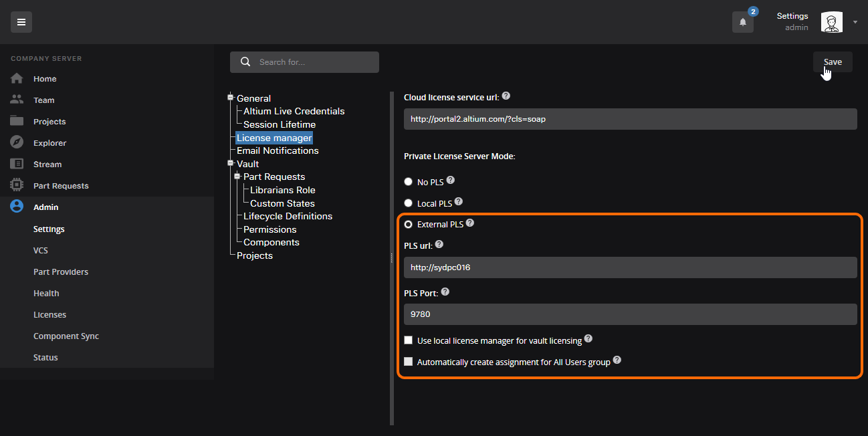Screen dimensions: 868x436
Task: Click the vertical splitter handle between panes
Action: [392, 258]
